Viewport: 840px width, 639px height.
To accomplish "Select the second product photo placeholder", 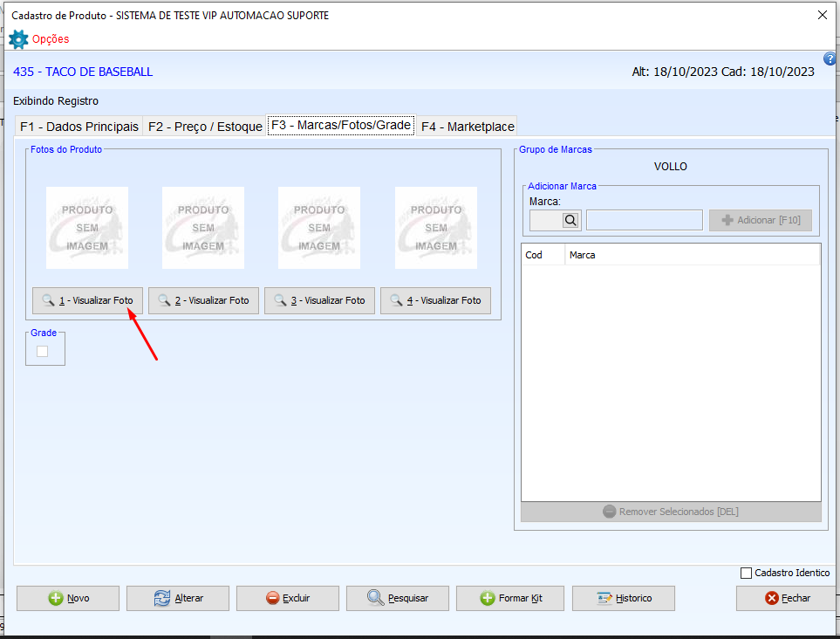I will 203,228.
